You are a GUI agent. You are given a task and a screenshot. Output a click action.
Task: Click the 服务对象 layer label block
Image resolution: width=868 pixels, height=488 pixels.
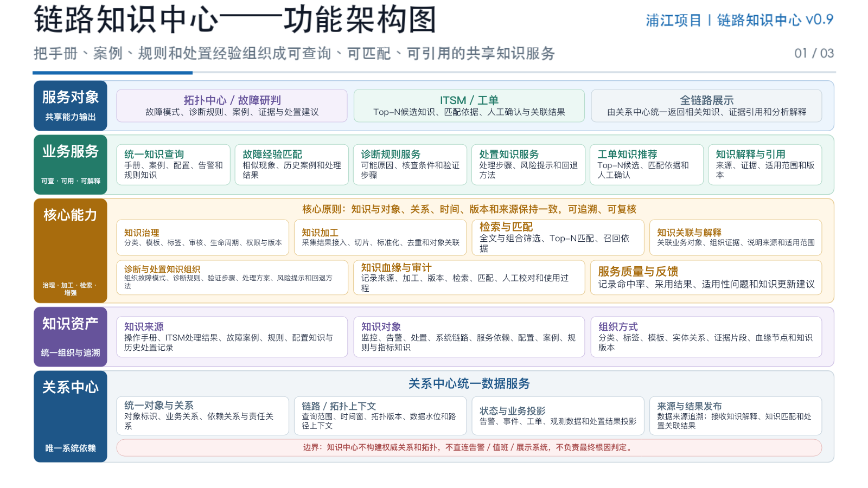[x=71, y=106]
